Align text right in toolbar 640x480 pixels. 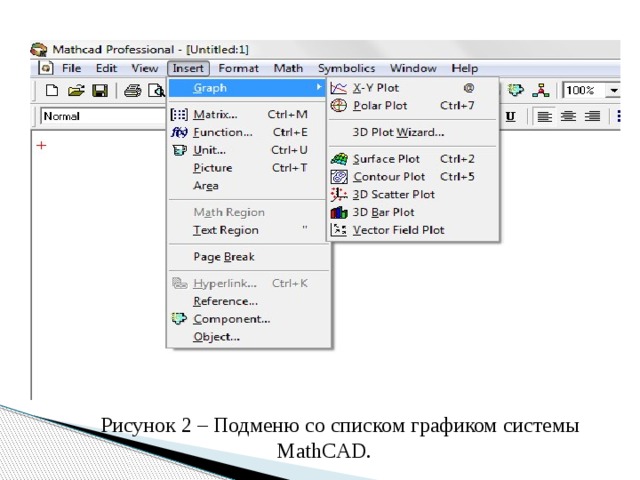tap(592, 117)
